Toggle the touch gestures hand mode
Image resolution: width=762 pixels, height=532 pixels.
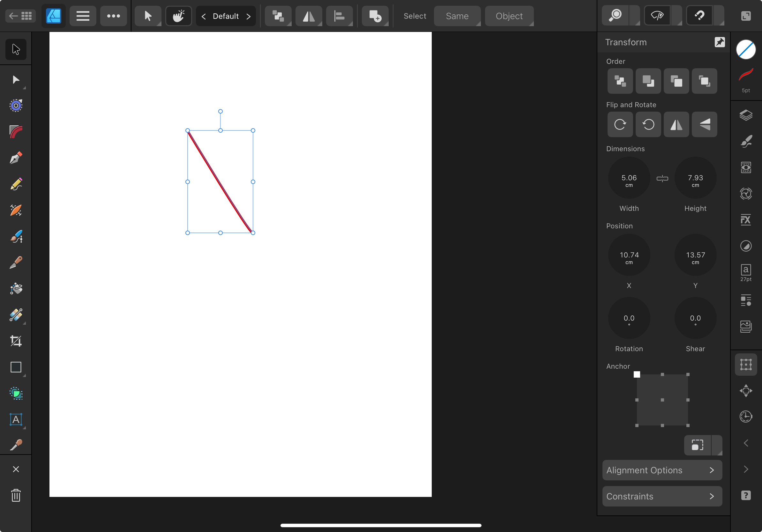tap(179, 16)
